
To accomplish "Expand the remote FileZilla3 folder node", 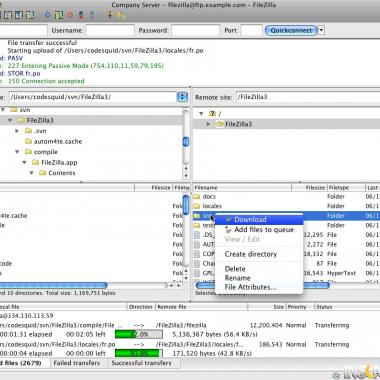I will (208, 124).
